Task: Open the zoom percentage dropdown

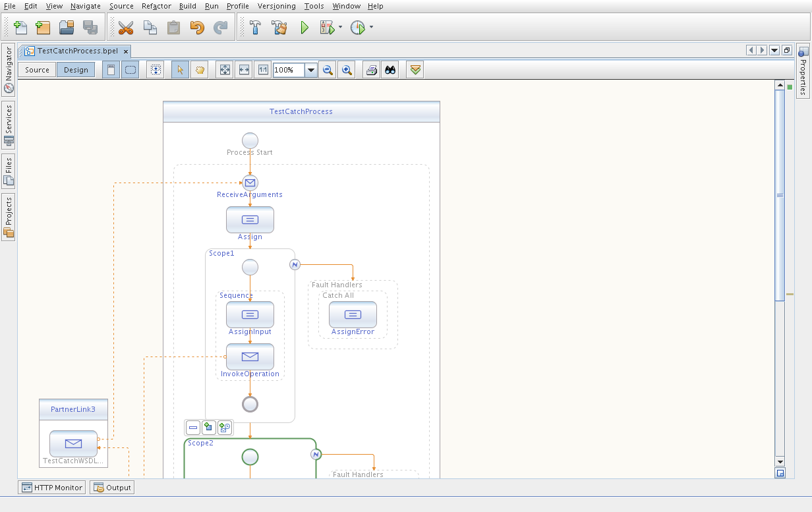Action: [311, 70]
